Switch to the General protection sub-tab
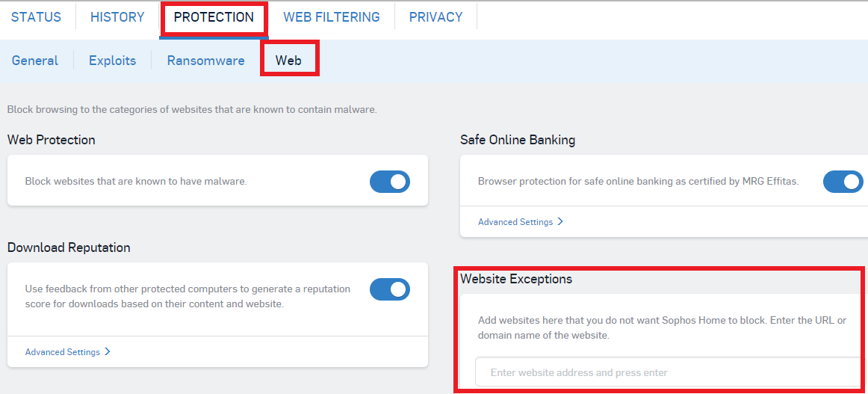 [35, 61]
